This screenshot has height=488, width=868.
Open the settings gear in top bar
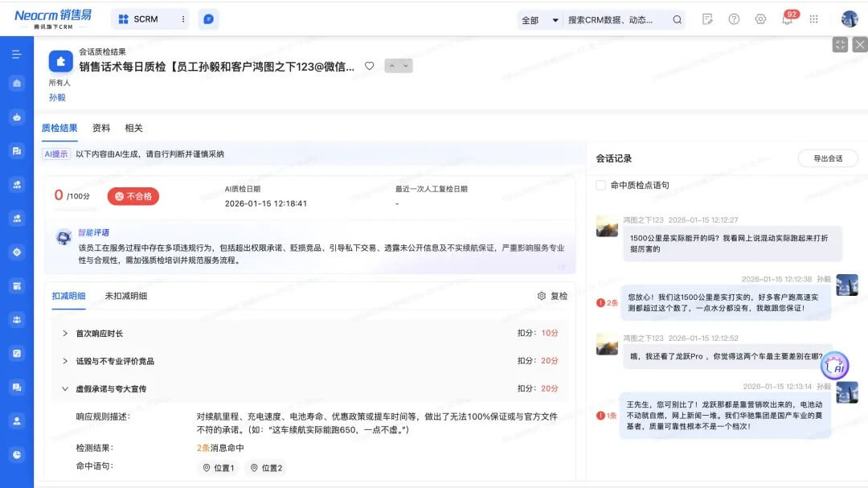(760, 19)
